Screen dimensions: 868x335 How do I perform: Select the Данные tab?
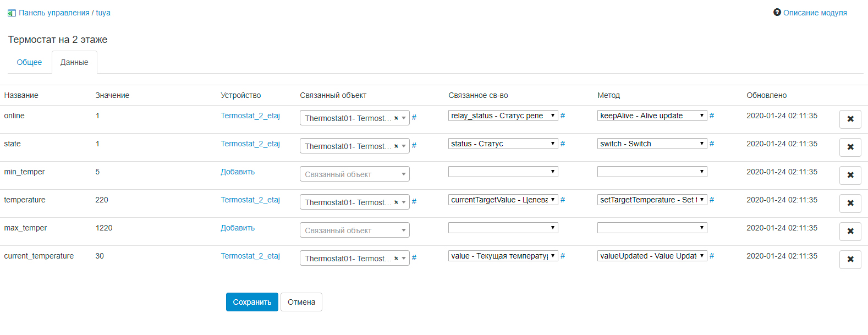(74, 62)
